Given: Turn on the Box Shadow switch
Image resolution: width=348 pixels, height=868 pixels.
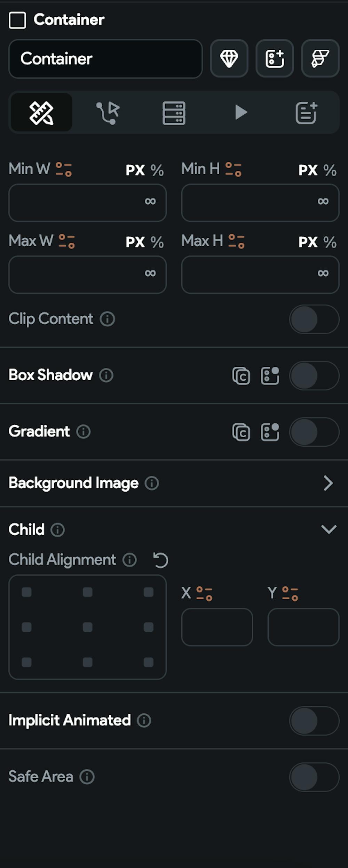Looking at the screenshot, I should coord(314,375).
